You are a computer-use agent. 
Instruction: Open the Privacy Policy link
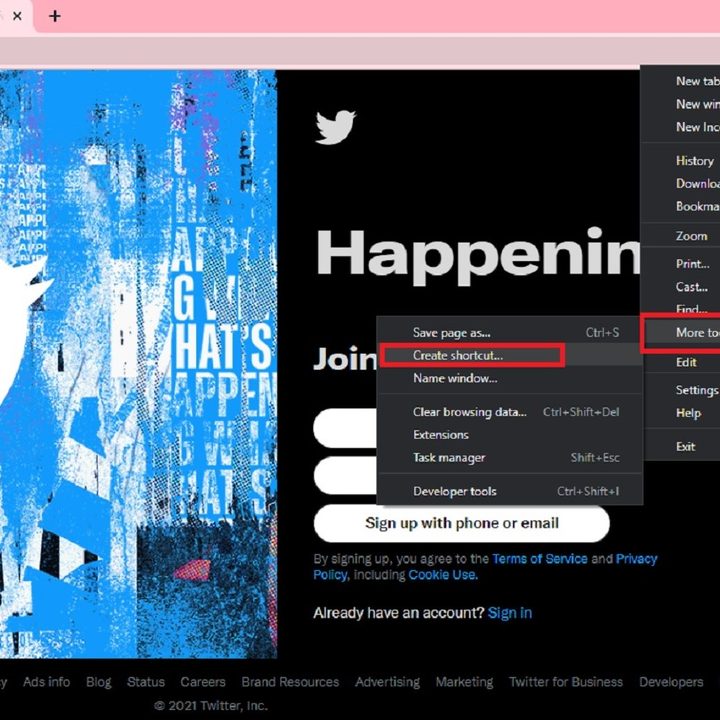pos(636,559)
